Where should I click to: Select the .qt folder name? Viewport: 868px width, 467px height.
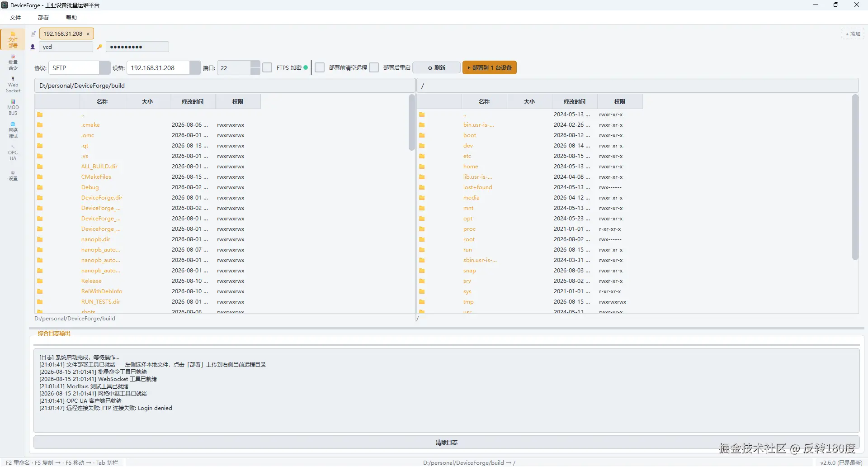pos(85,146)
